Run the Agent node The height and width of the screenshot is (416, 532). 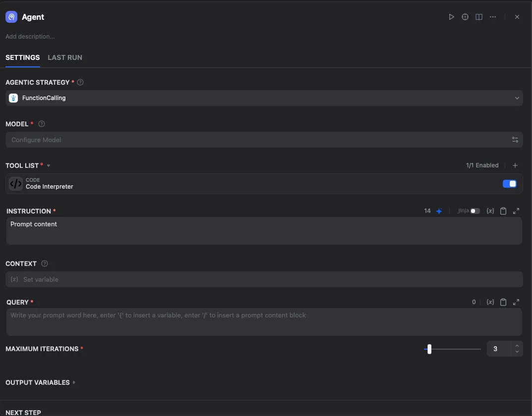click(x=451, y=16)
